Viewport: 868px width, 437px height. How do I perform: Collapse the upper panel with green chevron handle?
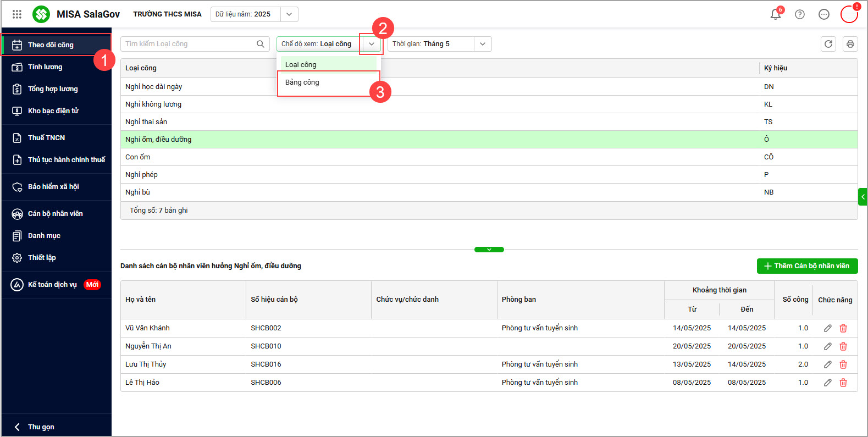489,250
